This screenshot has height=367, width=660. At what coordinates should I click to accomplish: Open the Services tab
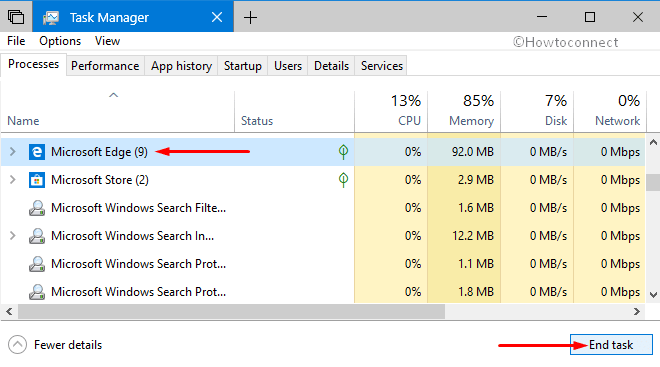pos(382,66)
